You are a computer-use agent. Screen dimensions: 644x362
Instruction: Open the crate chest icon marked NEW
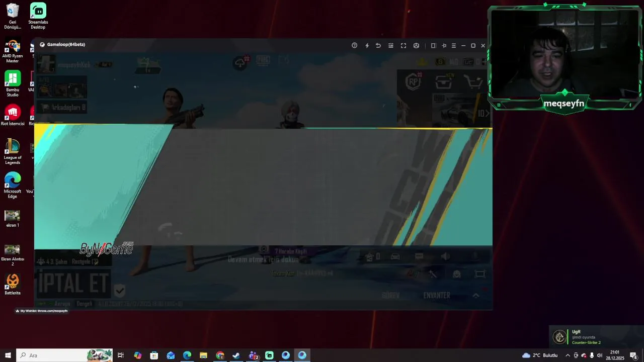pos(444,81)
